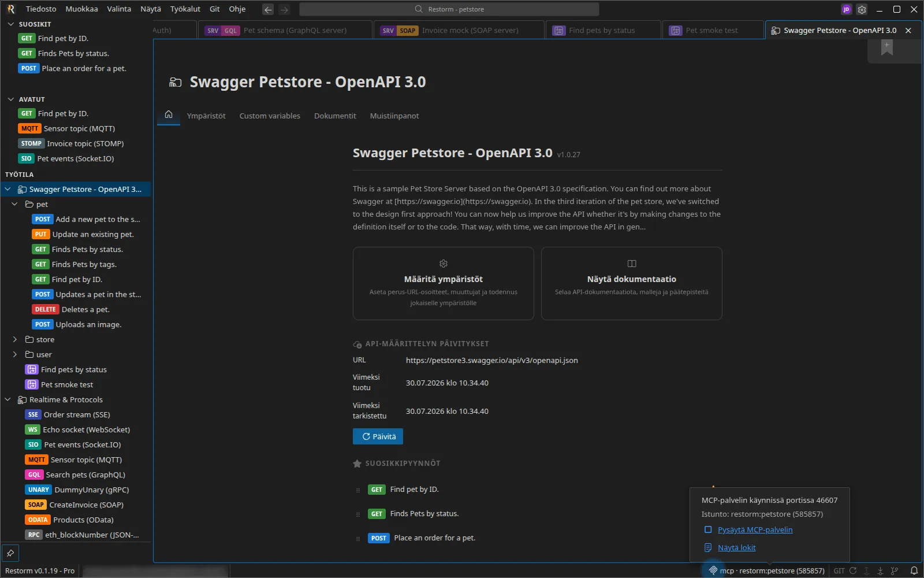Screen dimensions: 924x578
Task: Switch to Pet schema (GraphQL server) tab
Action: coord(285,31)
